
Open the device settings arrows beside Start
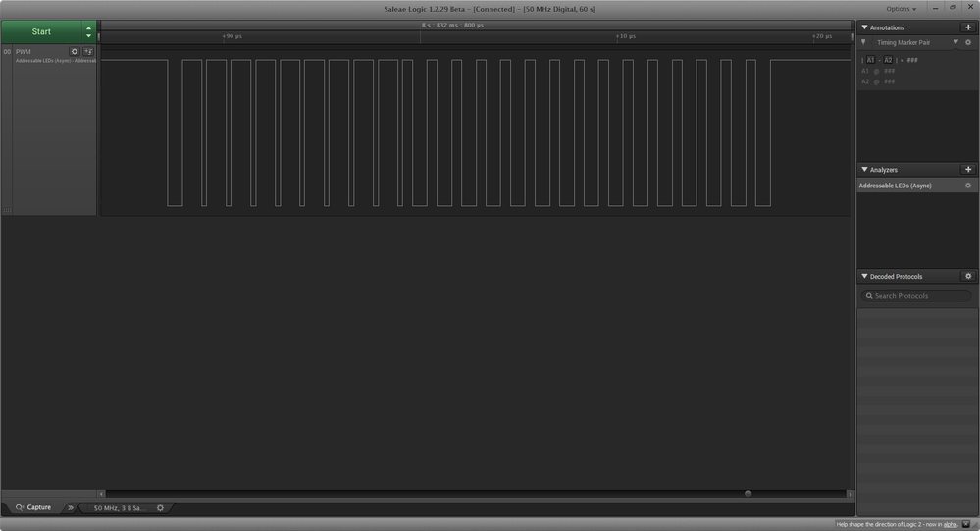[x=88, y=31]
